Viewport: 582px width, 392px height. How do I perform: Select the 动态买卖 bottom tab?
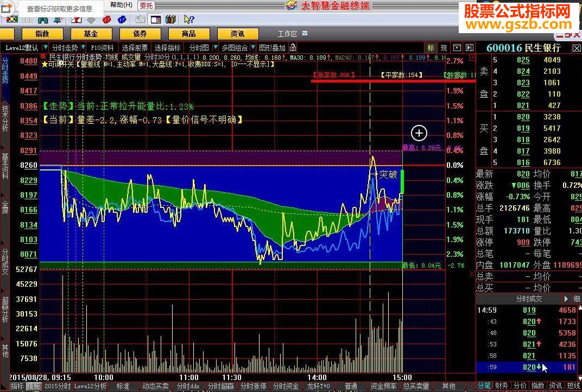tap(155, 386)
